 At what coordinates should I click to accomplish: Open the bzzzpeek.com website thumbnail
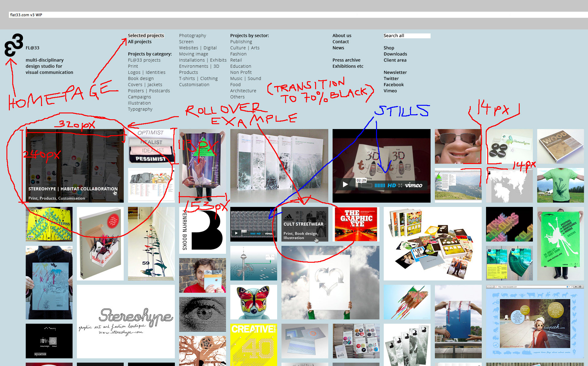(x=535, y=322)
